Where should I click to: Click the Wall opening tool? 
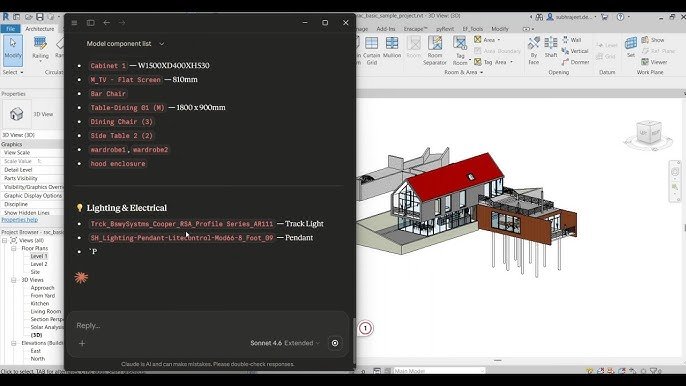571,40
